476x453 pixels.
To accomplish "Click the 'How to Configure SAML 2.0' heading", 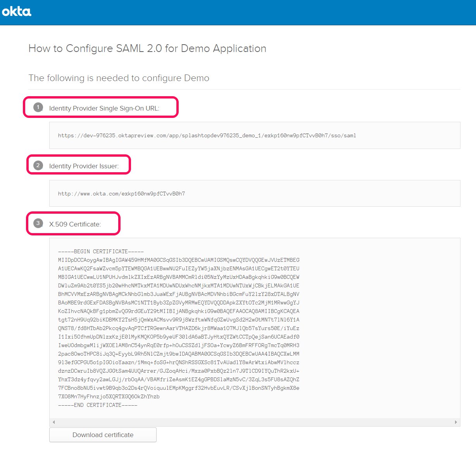I will [147, 48].
